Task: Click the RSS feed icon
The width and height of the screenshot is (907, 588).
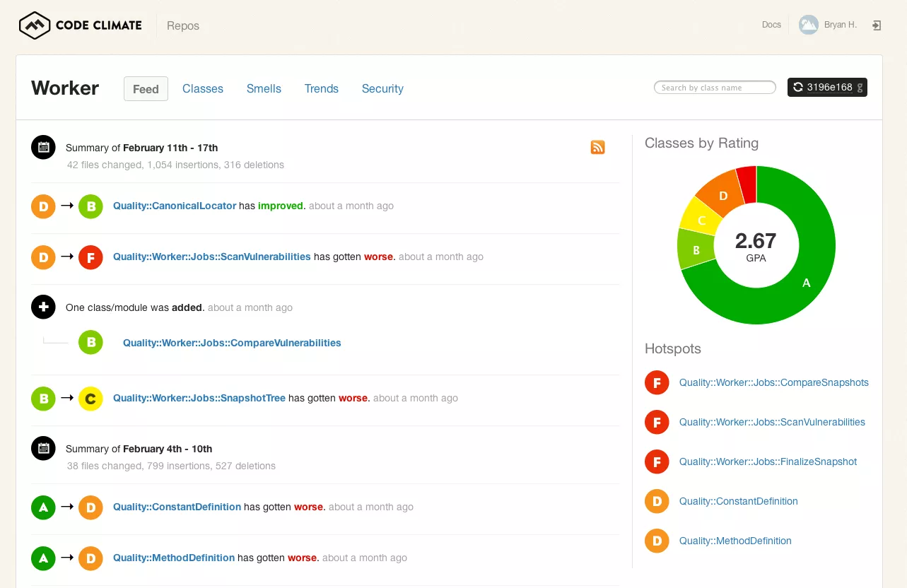Action: [597, 147]
